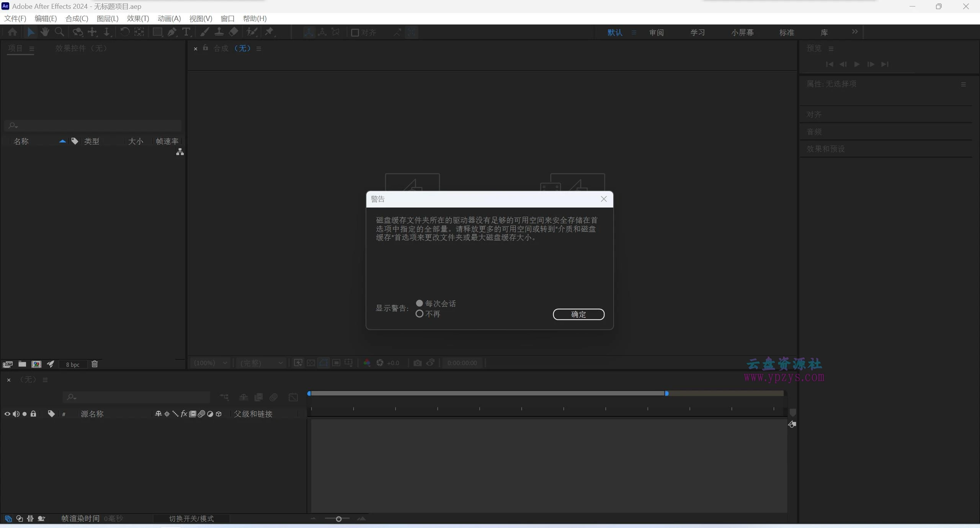The height and width of the screenshot is (528, 980).
Task: Select the Puppet Pin tool
Action: [269, 32]
